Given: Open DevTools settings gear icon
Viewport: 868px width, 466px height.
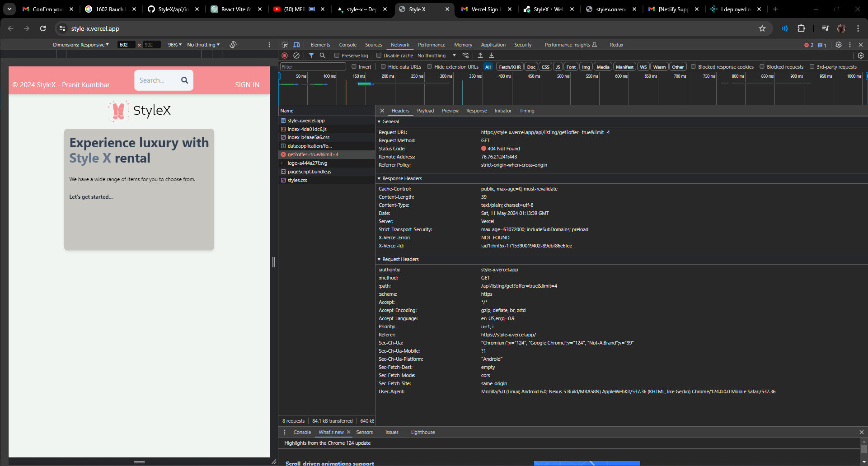Looking at the screenshot, I should (839, 45).
